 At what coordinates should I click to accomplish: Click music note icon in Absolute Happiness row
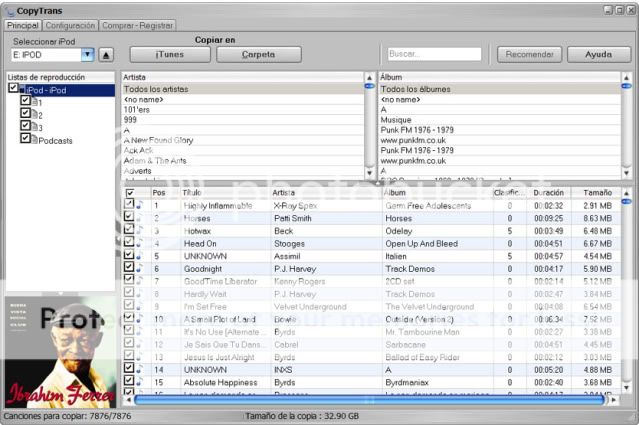click(x=139, y=382)
